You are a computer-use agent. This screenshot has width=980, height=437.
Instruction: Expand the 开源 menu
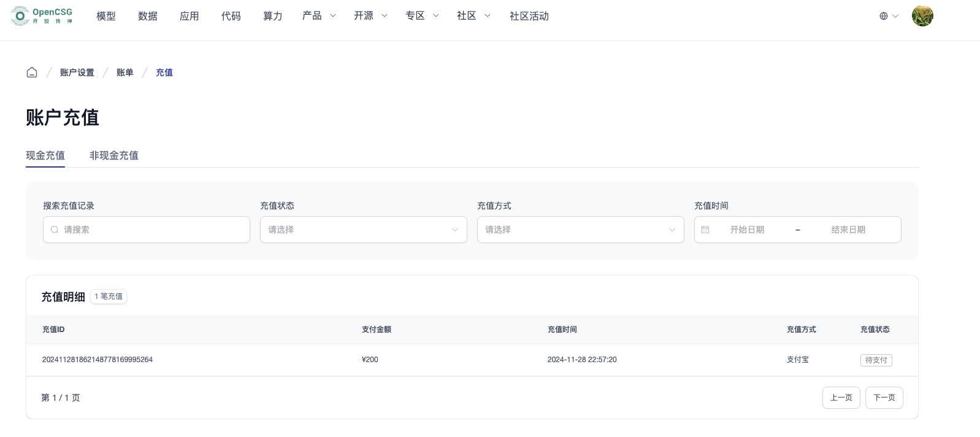coord(370,16)
